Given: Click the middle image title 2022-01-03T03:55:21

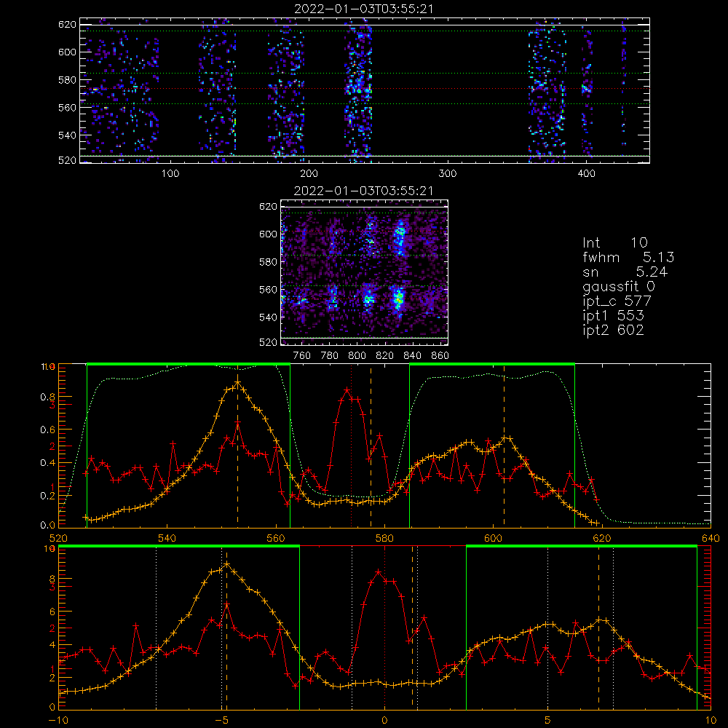Looking at the screenshot, I should coord(364,190).
